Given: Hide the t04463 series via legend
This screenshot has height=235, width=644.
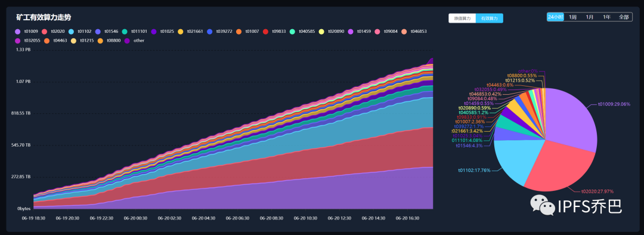Looking at the screenshot, I should tap(55, 41).
